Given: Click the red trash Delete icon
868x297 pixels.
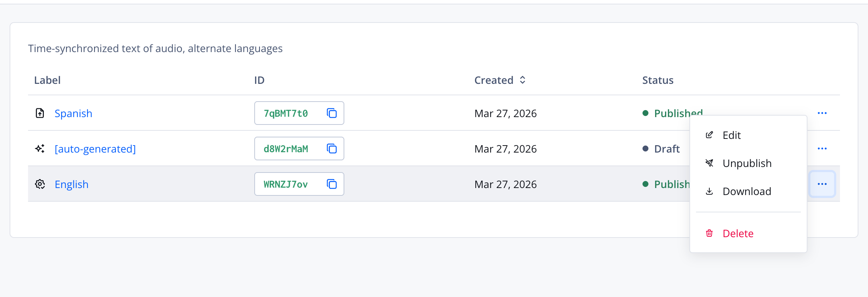Looking at the screenshot, I should coord(709,233).
